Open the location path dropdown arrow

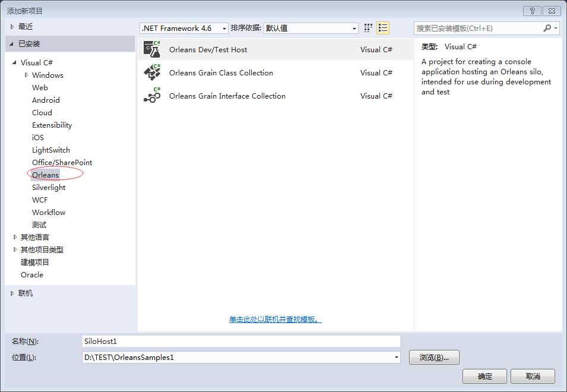(x=397, y=358)
